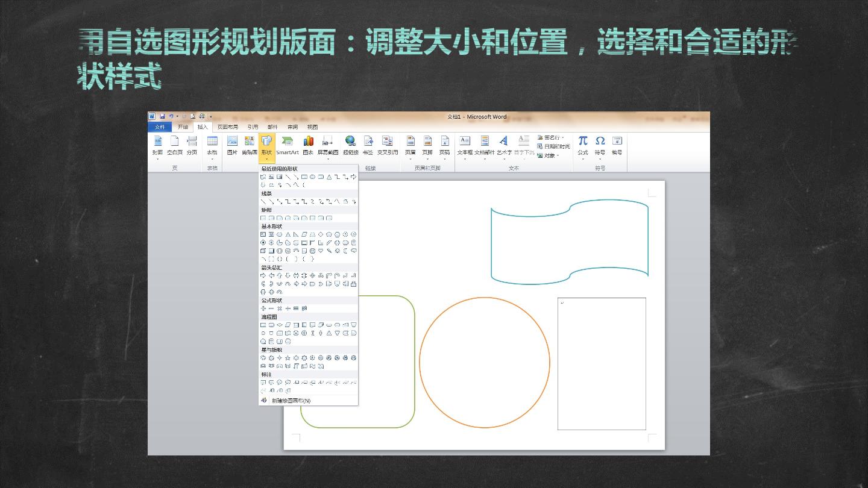Click inside the black-bordered text box
The width and height of the screenshot is (868, 488).
point(602,364)
